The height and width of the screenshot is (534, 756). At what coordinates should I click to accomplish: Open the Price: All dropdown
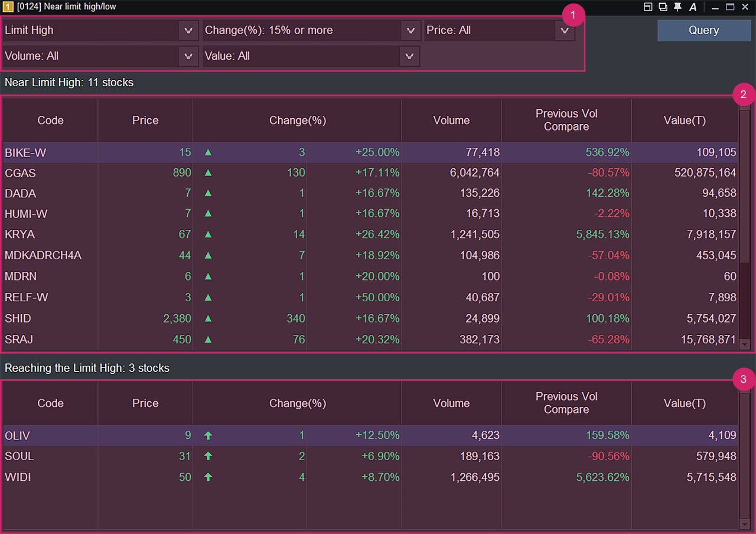coord(564,30)
